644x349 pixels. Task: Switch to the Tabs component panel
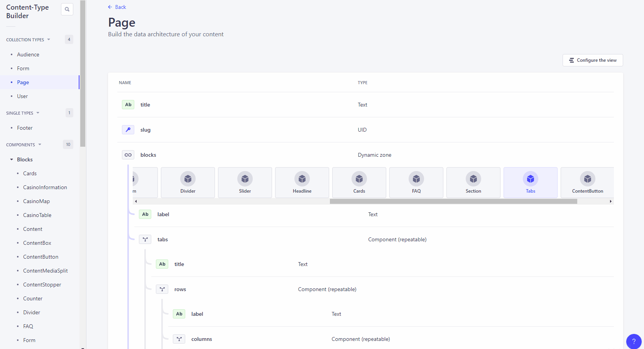pyautogui.click(x=530, y=182)
